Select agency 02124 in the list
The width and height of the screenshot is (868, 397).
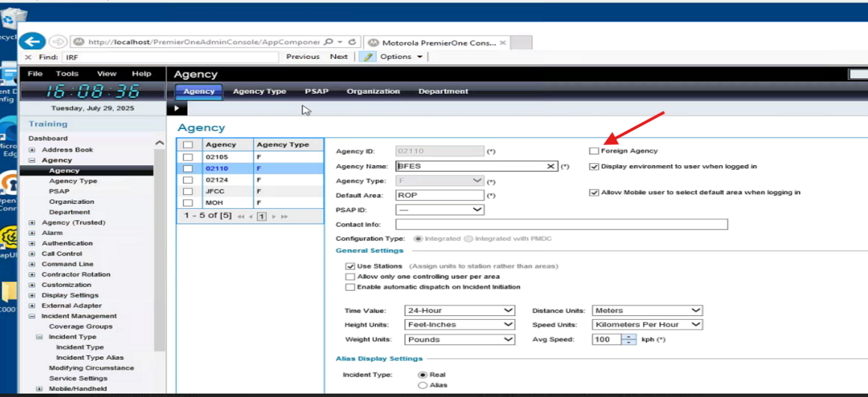coord(217,180)
